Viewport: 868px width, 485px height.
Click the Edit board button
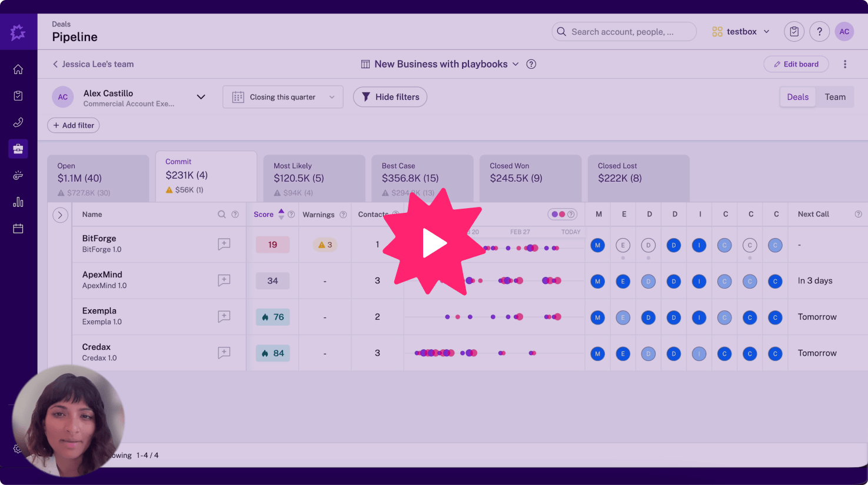click(796, 64)
